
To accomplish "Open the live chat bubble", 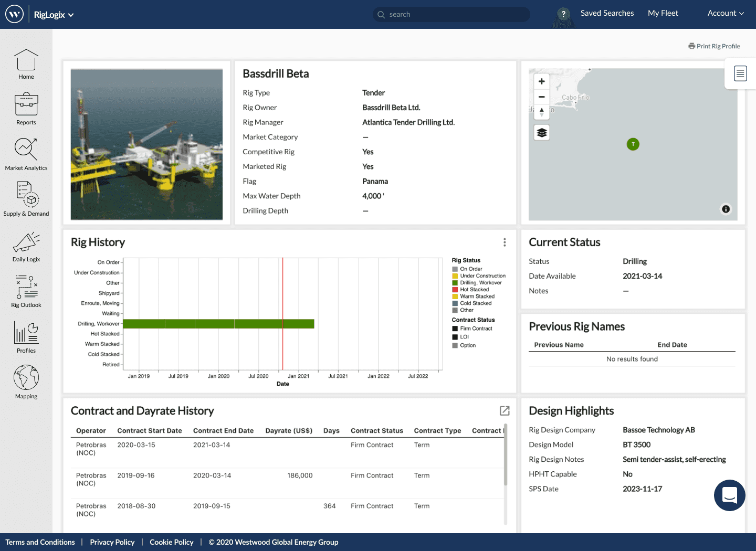I will click(x=729, y=495).
